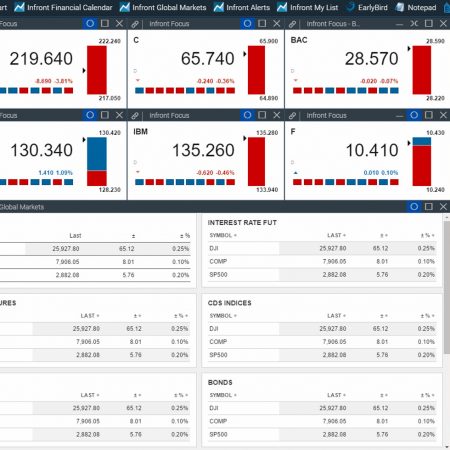Open Notepad from top bar

[416, 7]
